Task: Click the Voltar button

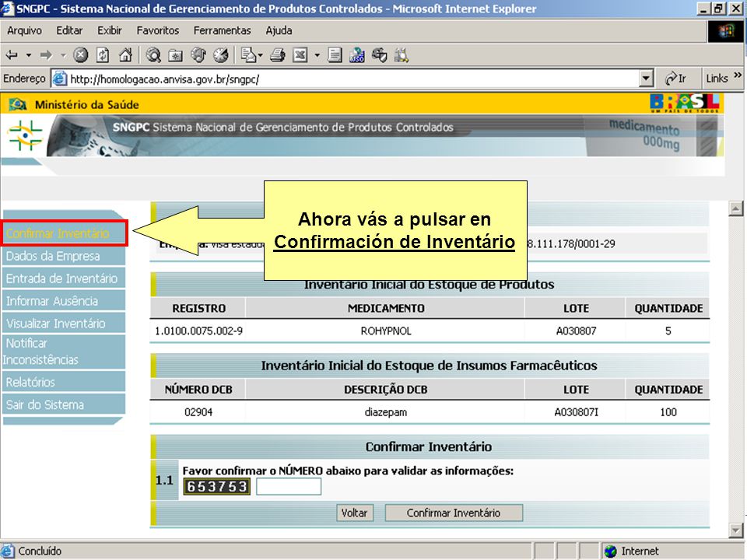Action: (355, 513)
